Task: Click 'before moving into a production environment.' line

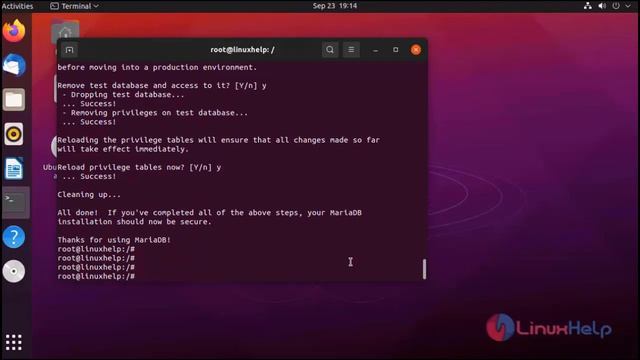Action: point(157,67)
